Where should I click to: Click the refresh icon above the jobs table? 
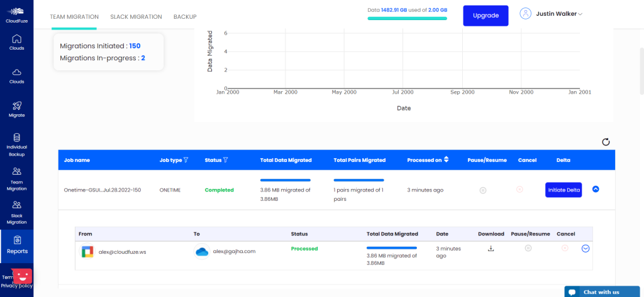606,142
